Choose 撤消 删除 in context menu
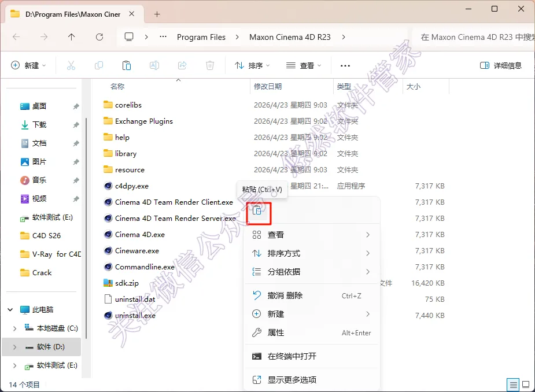This screenshot has width=535, height=392. [312, 295]
